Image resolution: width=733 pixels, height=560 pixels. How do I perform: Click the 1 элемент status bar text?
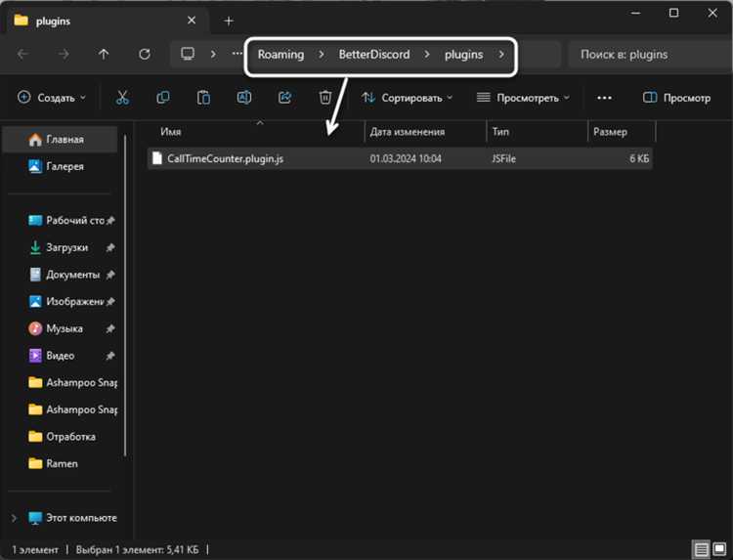point(35,550)
